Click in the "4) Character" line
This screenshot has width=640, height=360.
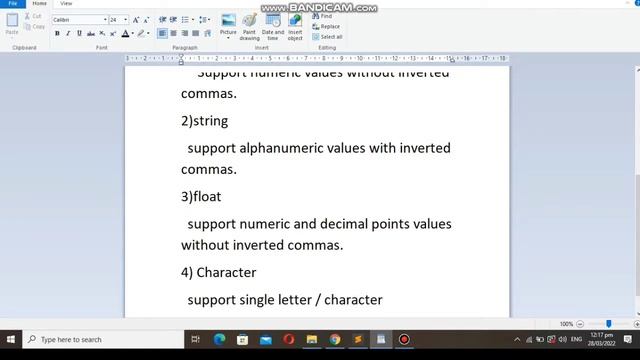tap(218, 273)
